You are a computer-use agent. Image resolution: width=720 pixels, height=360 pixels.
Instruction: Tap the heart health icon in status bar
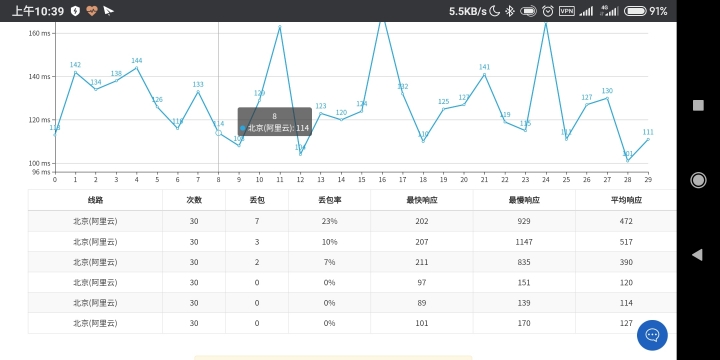click(92, 11)
